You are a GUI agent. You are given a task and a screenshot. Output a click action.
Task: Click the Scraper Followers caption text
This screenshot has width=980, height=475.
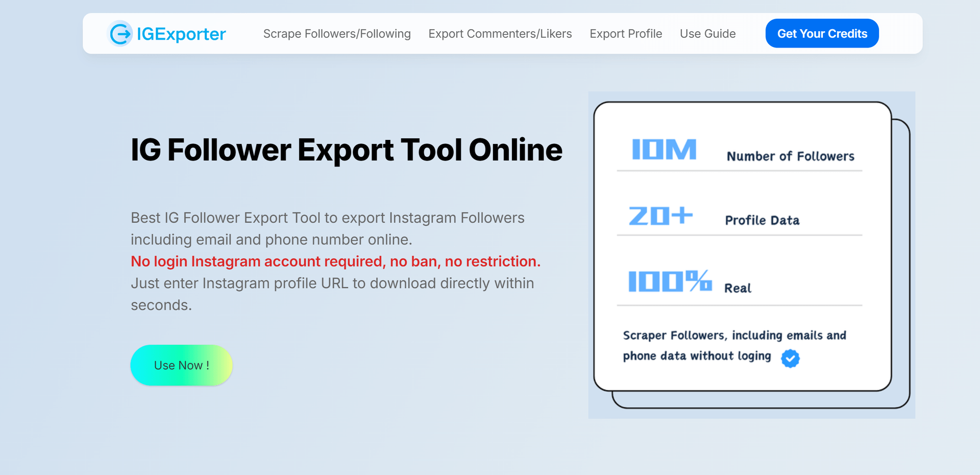pyautogui.click(x=734, y=336)
